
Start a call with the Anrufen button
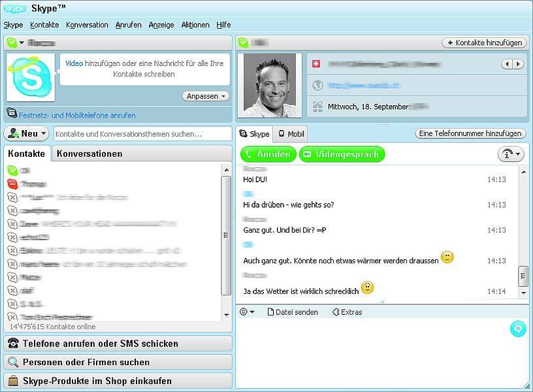coord(268,154)
